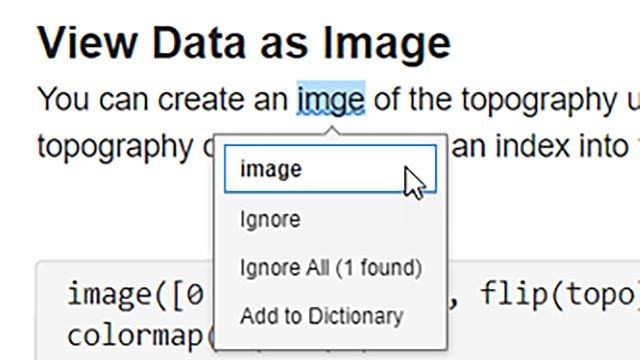Click the word "of" after the misspelling
Image resolution: width=640 pixels, height=360 pixels.
pyautogui.click(x=387, y=99)
